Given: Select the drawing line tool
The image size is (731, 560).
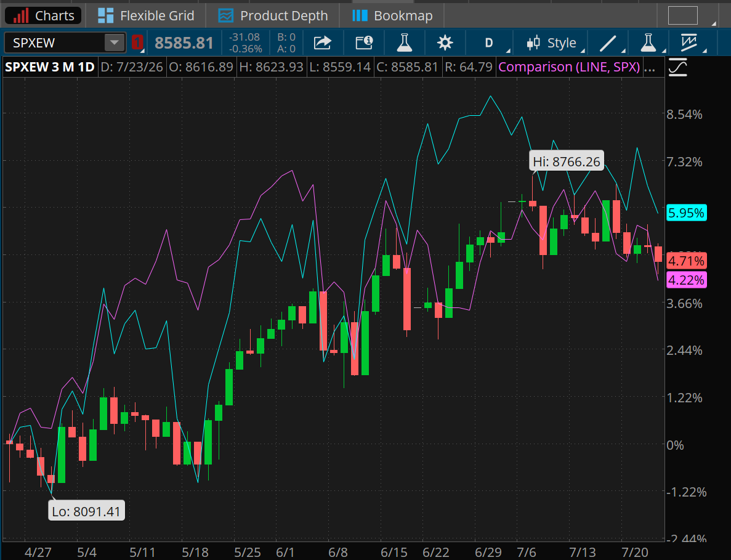Looking at the screenshot, I should (x=608, y=43).
